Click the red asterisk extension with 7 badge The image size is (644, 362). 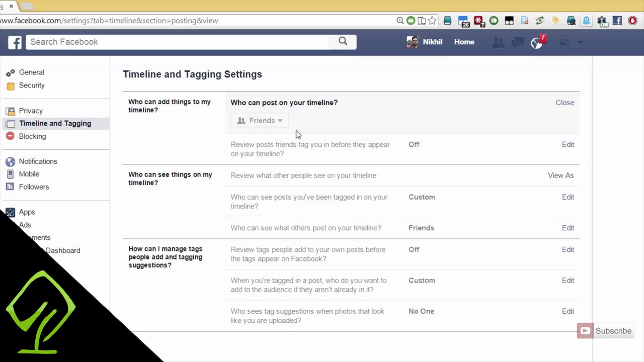click(x=478, y=21)
